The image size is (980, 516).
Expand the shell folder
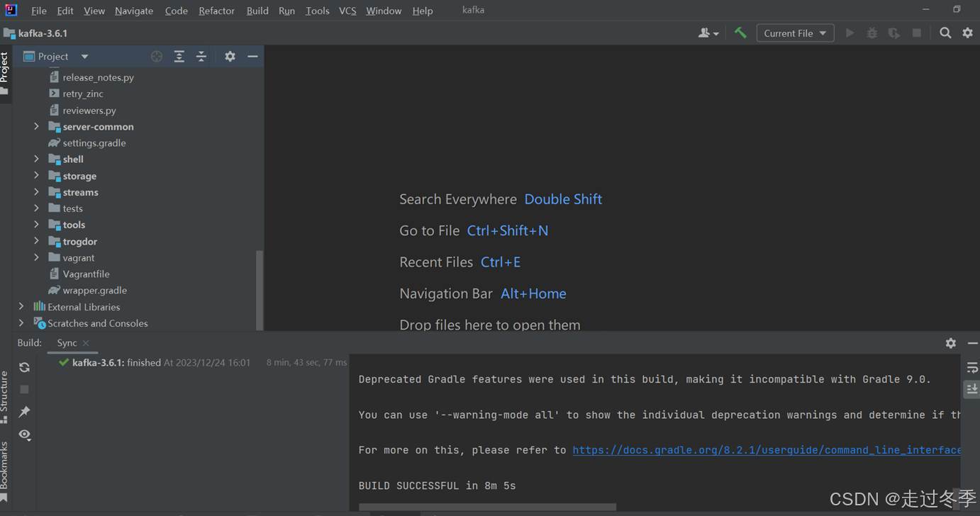(36, 159)
